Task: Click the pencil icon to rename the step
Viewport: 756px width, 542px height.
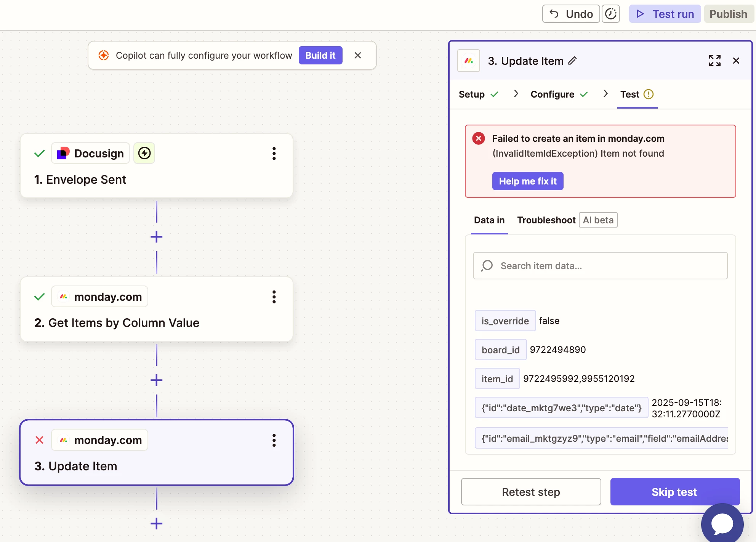Action: click(x=572, y=61)
